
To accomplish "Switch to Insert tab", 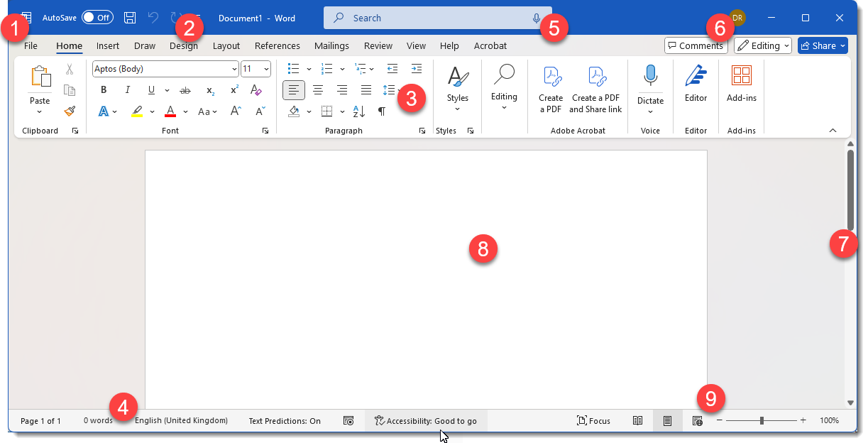I will click(108, 45).
